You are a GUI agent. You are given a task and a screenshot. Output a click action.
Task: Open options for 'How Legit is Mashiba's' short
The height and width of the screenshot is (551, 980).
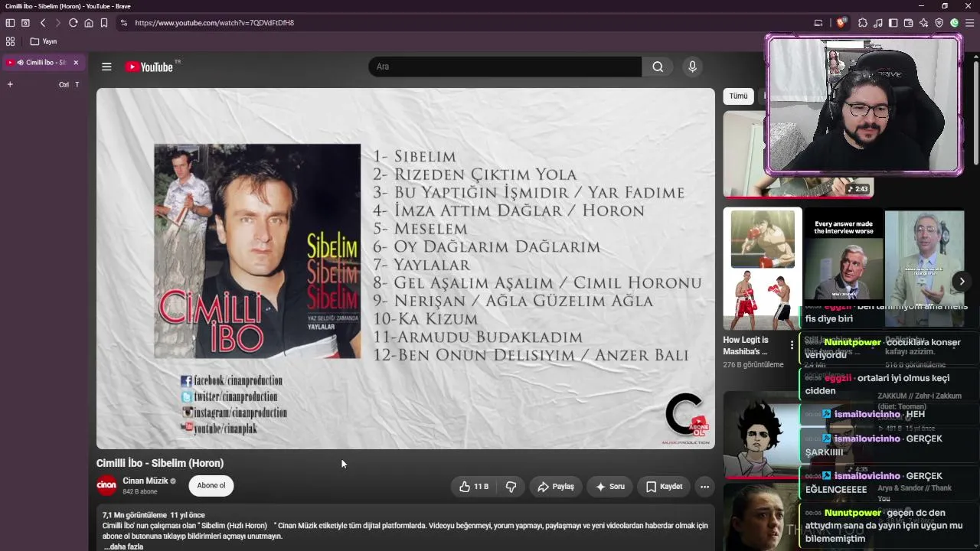(792, 344)
